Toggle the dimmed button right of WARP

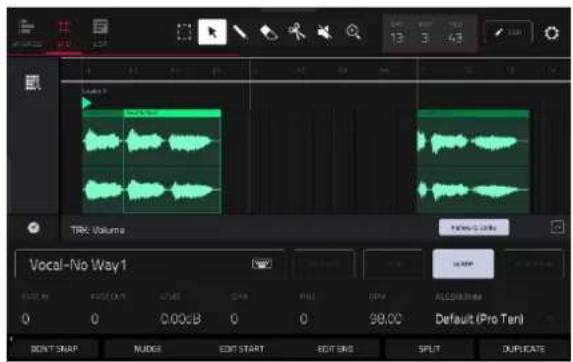(x=533, y=264)
